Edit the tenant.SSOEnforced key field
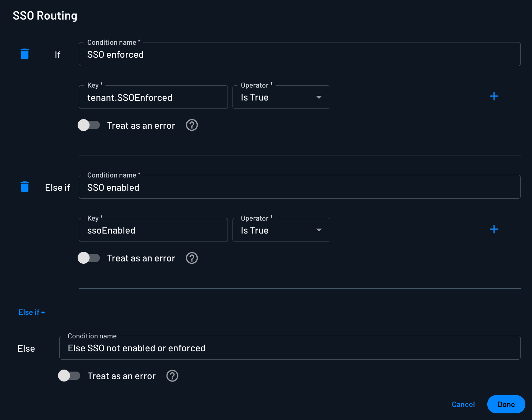Viewport: 532px width, 420px height. point(153,97)
